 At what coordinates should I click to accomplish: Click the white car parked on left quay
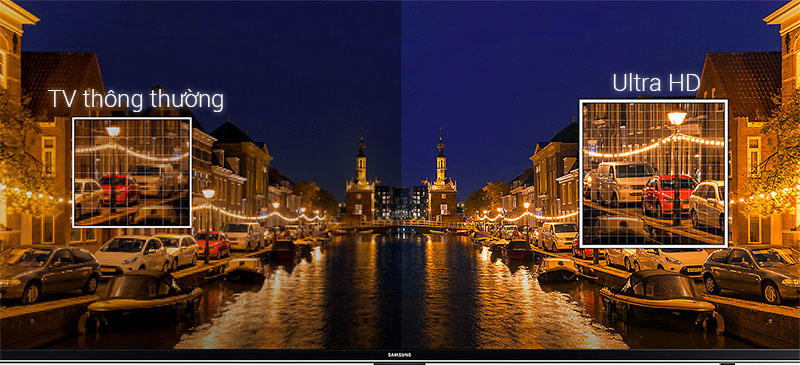[132, 254]
